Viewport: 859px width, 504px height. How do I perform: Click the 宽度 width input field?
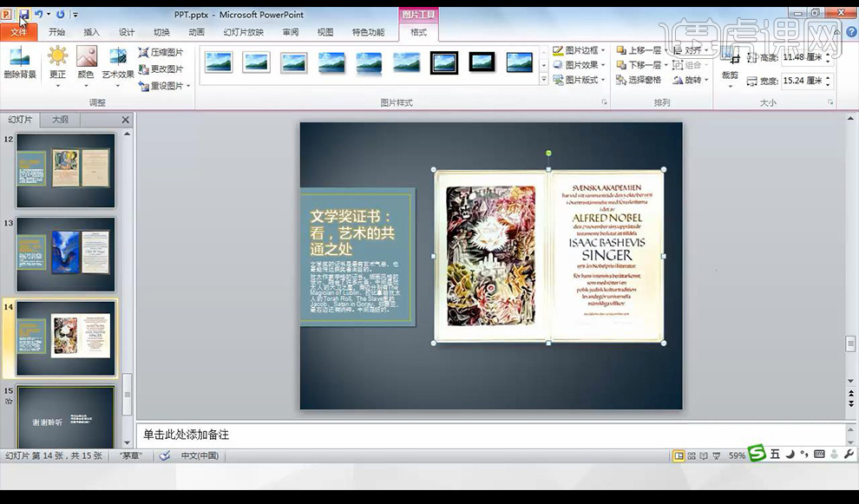click(x=802, y=81)
